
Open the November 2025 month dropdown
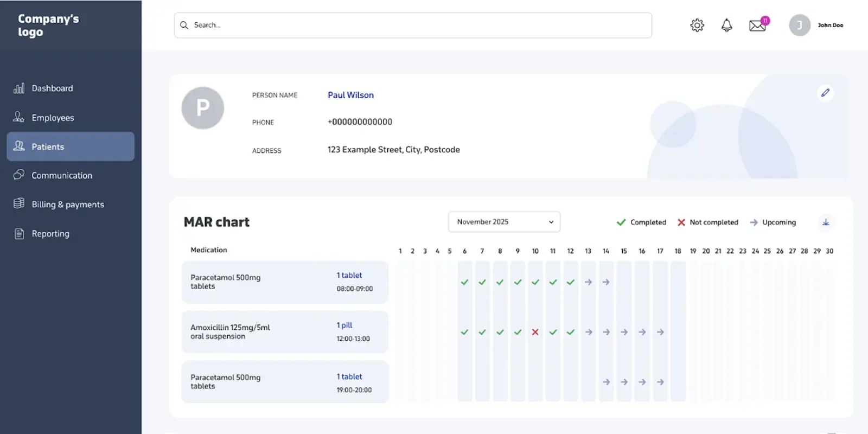pos(504,222)
